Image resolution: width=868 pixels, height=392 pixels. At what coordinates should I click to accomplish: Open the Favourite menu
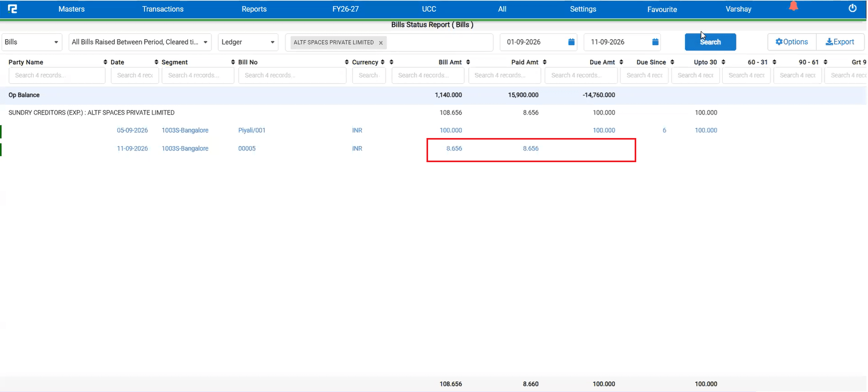(662, 9)
